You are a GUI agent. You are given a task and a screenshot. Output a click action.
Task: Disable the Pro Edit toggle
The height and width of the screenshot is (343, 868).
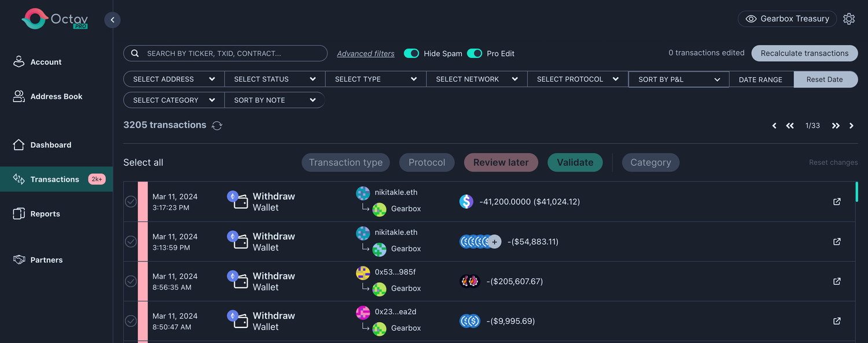475,53
